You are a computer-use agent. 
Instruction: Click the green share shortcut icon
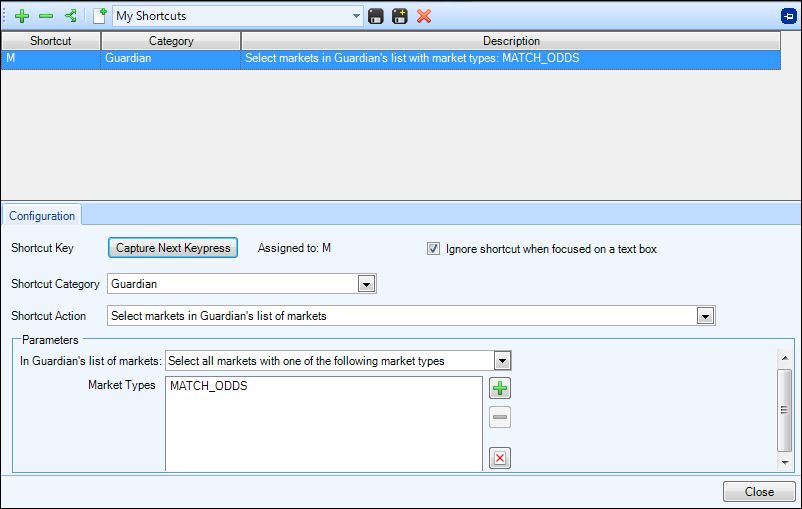tap(71, 16)
